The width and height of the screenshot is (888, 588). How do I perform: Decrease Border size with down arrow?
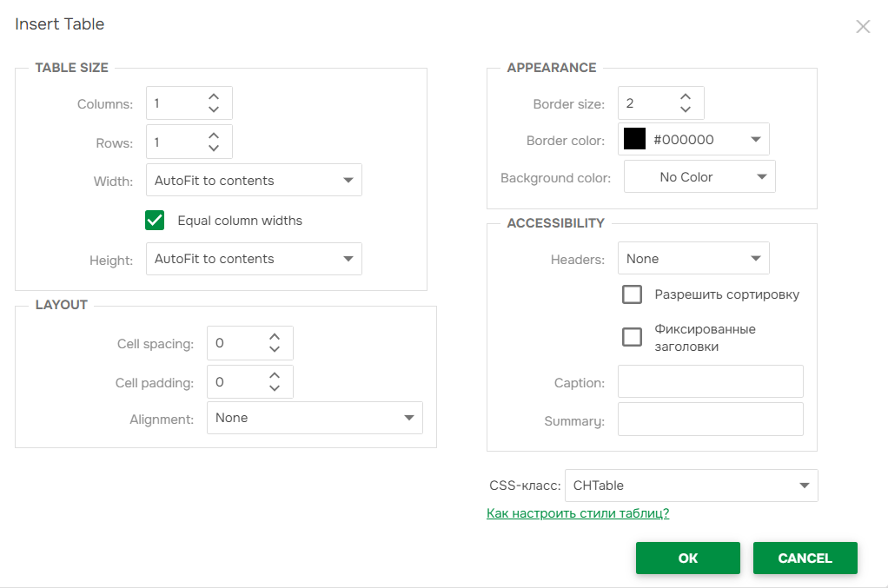click(686, 109)
